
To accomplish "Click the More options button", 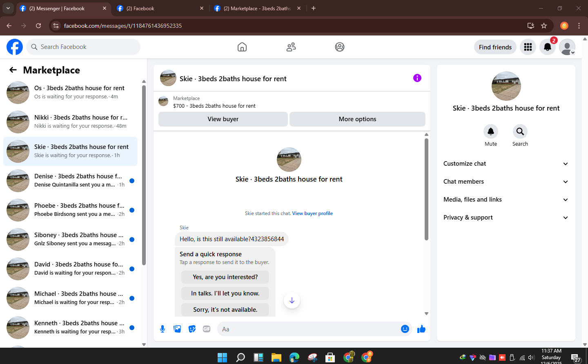I will 357,119.
